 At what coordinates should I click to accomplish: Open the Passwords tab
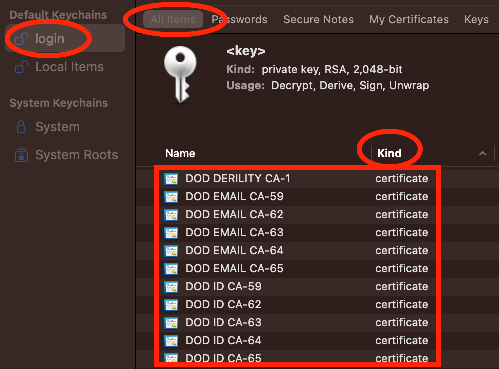pos(239,19)
